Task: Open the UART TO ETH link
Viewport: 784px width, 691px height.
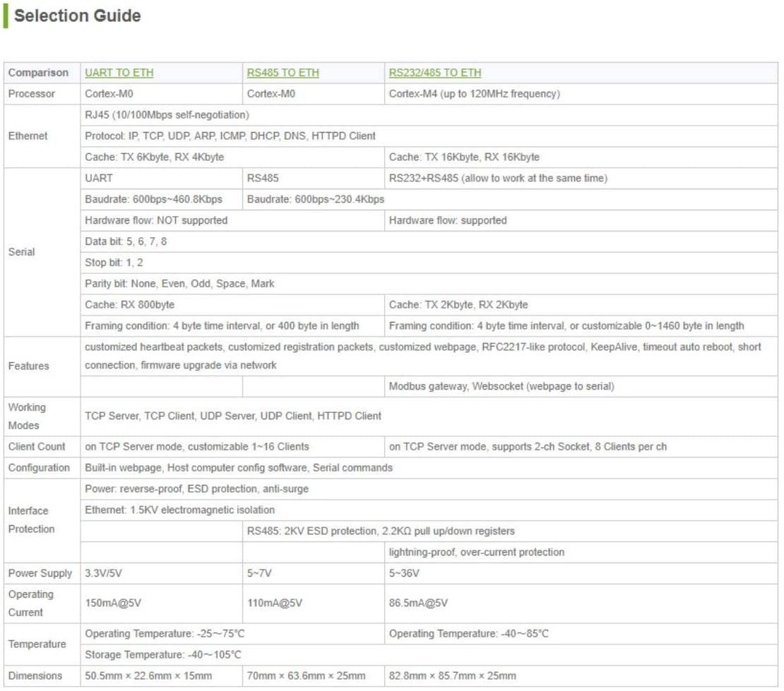Action: click(119, 73)
